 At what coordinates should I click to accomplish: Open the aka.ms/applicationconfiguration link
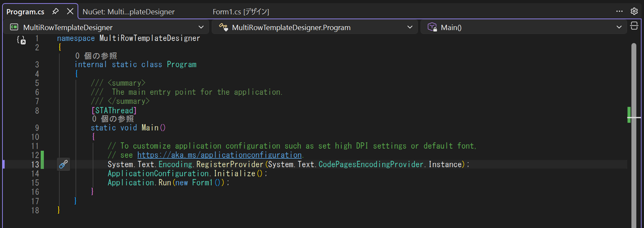coord(219,155)
